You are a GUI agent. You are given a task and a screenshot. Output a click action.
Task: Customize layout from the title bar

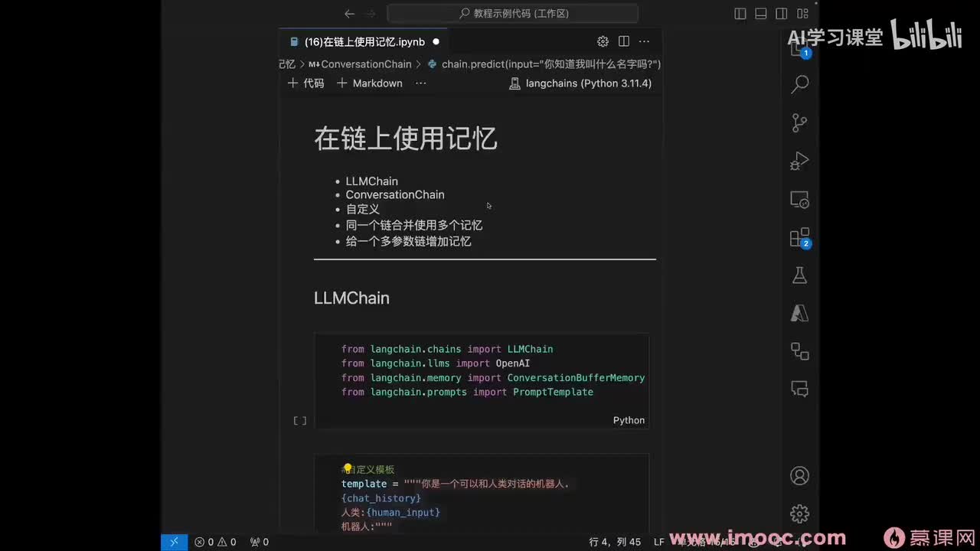coord(802,13)
